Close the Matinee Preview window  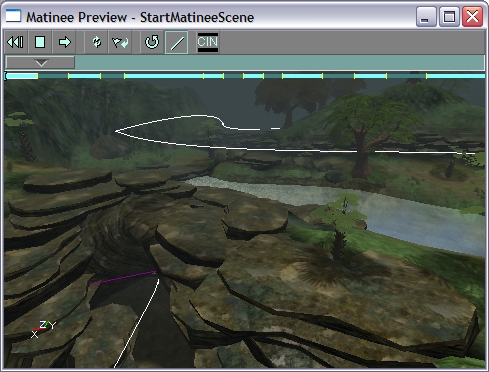[472, 17]
